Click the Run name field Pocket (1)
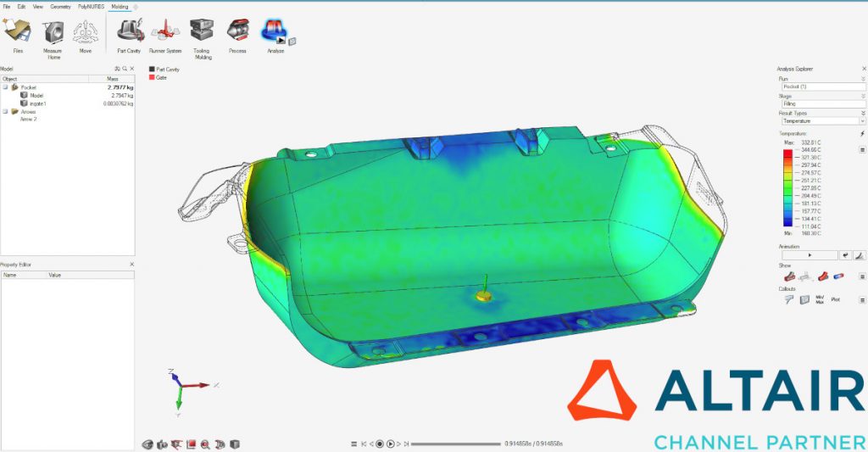Image resolution: width=868 pixels, height=452 pixels. [821, 86]
